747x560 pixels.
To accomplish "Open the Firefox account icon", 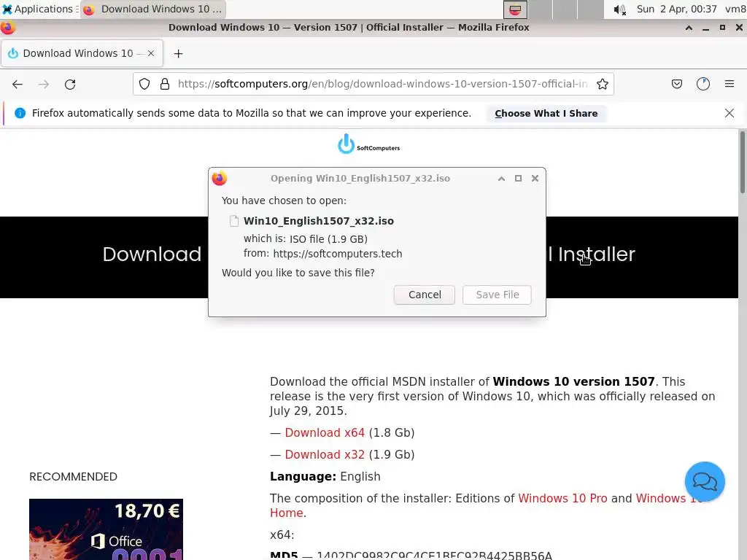I will click(x=703, y=85).
